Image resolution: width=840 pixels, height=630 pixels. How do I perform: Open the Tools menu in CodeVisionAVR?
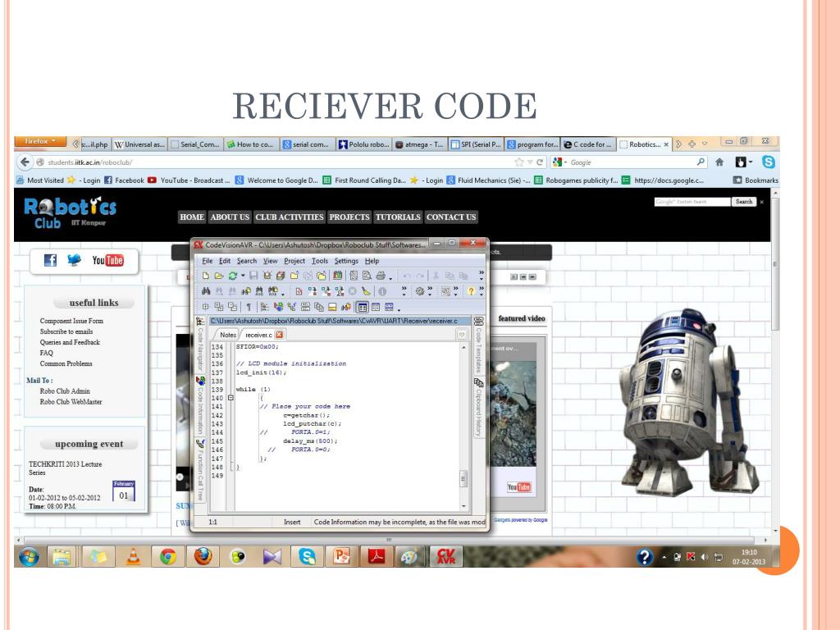click(x=320, y=261)
